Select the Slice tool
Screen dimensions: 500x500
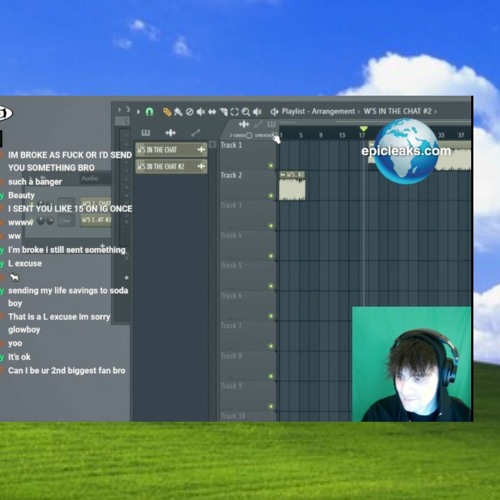coord(224,112)
